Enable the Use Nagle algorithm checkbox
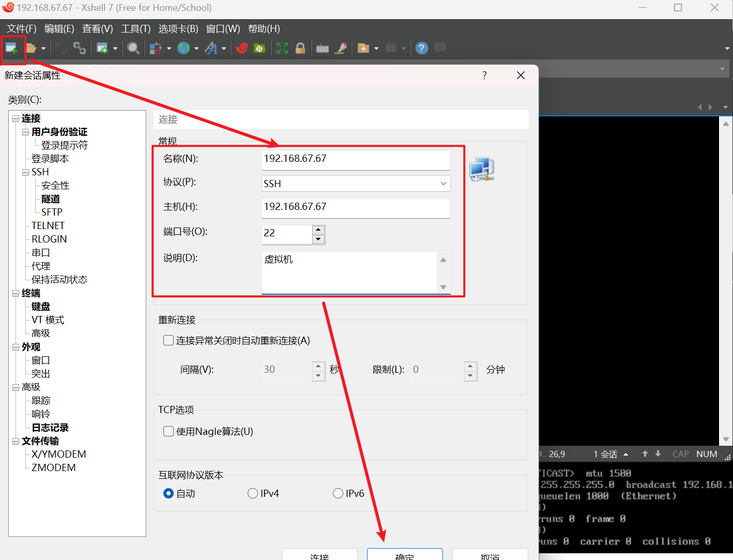Screen dimensions: 733x560 coord(168,431)
